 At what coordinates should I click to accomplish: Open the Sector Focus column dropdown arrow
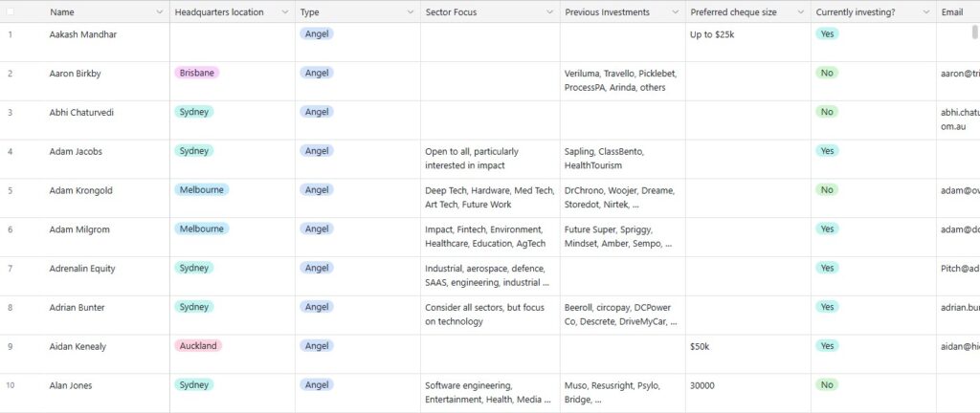tap(550, 12)
